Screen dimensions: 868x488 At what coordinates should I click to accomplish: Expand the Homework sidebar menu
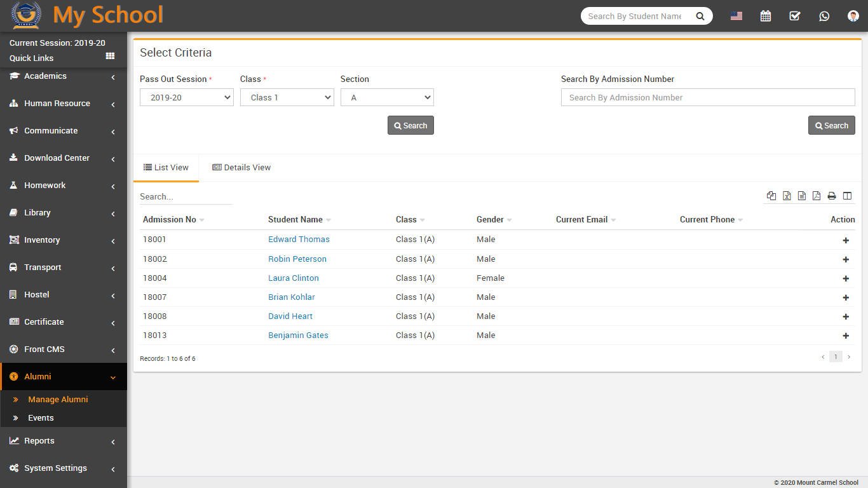pos(64,186)
